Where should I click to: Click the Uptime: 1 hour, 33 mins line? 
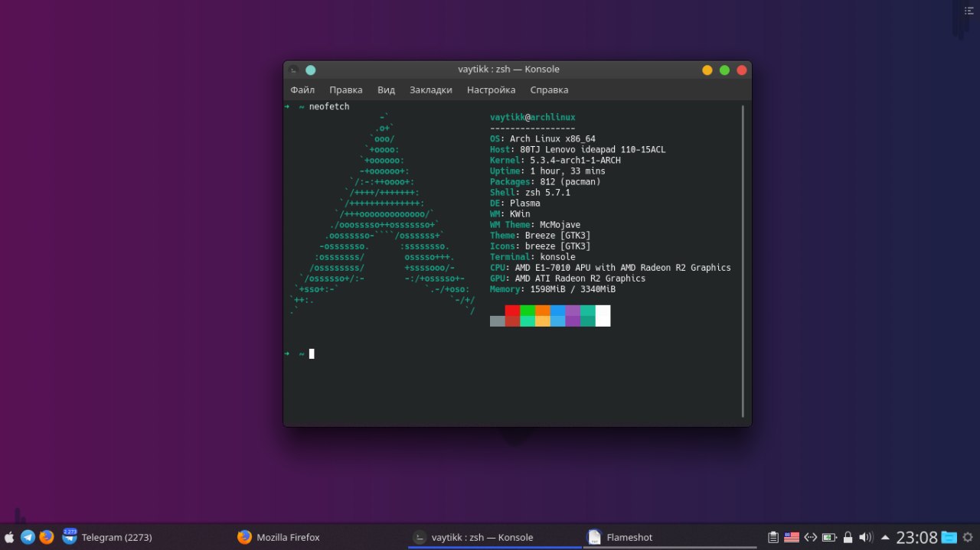coord(547,171)
